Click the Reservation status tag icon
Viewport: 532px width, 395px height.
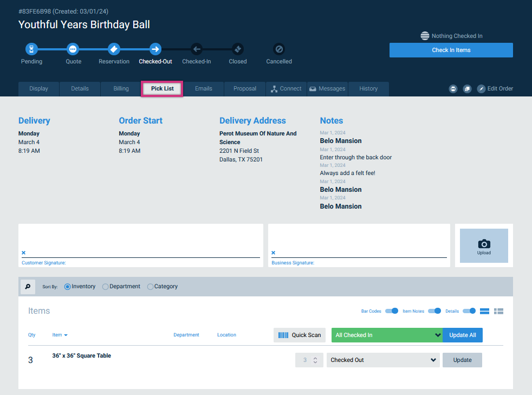click(x=114, y=49)
